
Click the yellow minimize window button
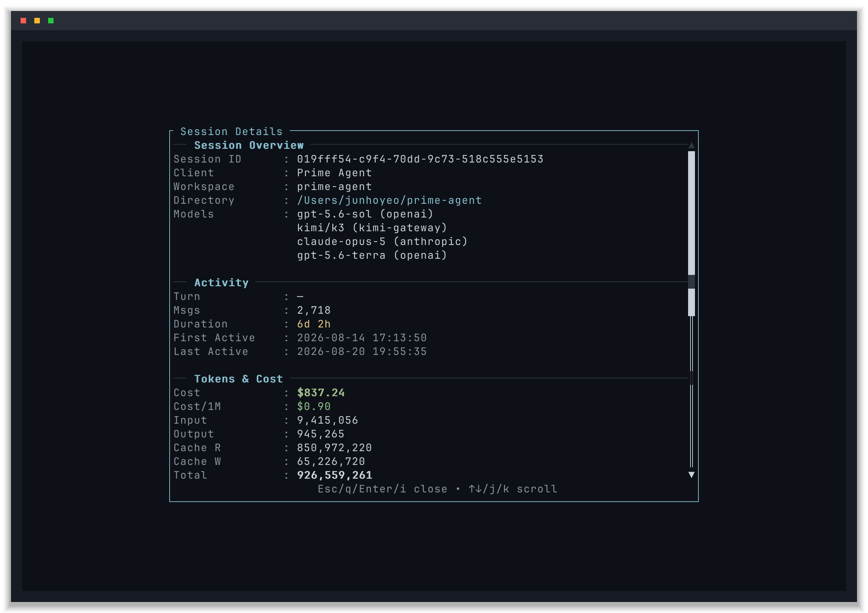click(x=37, y=20)
